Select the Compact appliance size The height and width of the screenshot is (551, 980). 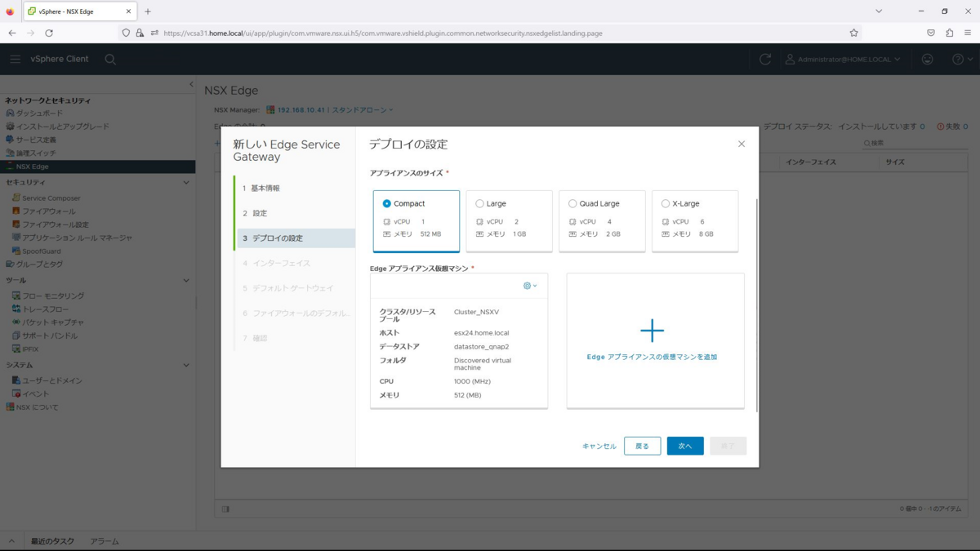pyautogui.click(x=416, y=221)
